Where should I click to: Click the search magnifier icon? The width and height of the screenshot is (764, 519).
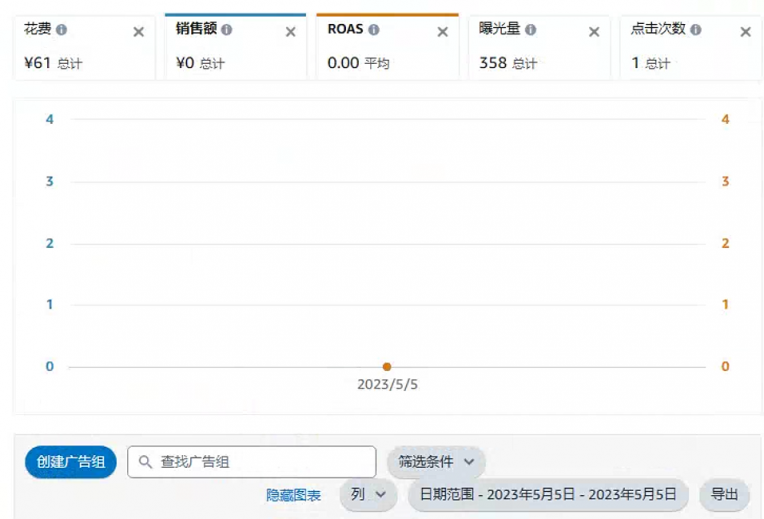[x=145, y=462]
